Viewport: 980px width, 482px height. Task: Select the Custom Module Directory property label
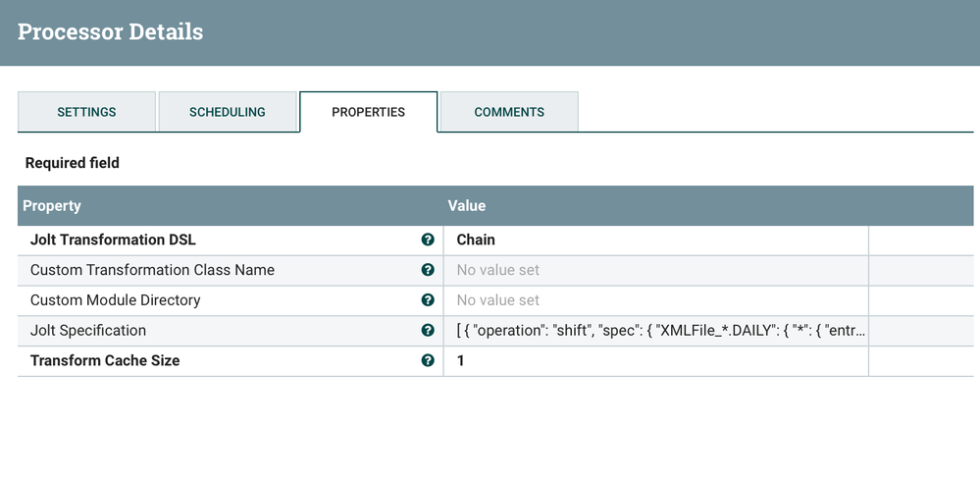pos(115,300)
